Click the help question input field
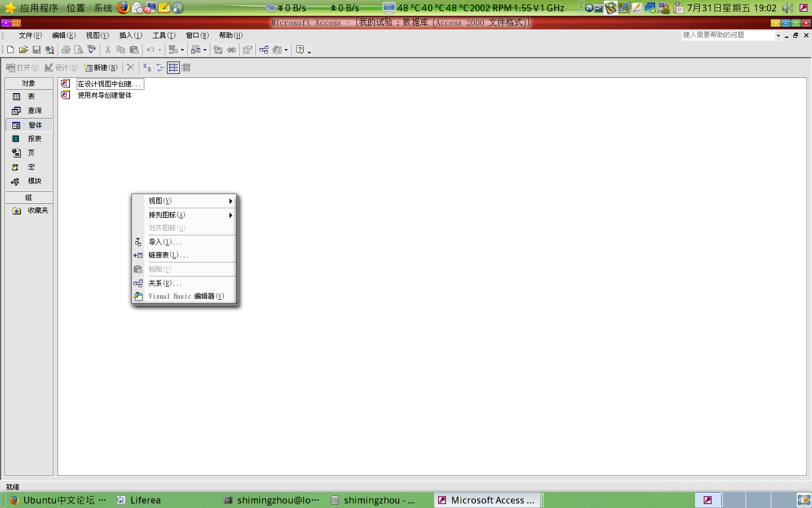The height and width of the screenshot is (508, 812). tap(728, 35)
